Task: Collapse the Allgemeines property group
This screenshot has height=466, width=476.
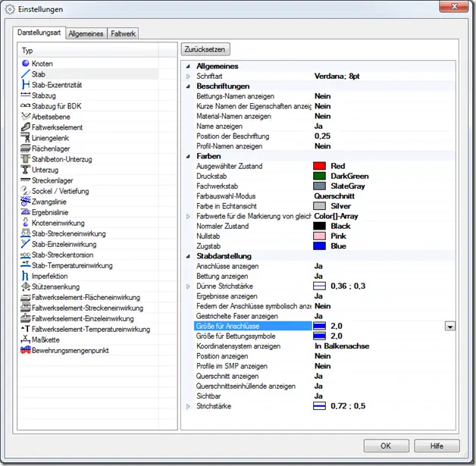Action: (x=188, y=66)
